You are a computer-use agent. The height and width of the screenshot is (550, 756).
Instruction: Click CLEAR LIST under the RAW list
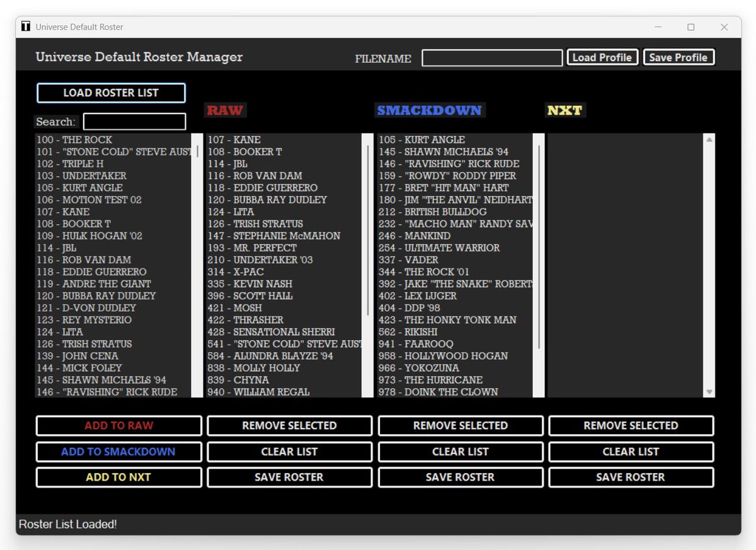(x=289, y=451)
